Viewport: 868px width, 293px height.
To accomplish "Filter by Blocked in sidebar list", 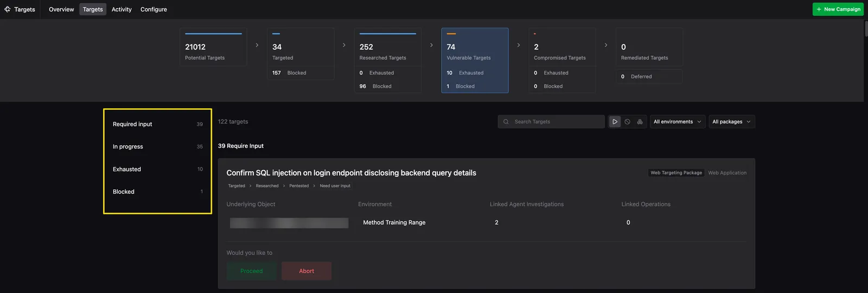I will pos(157,192).
